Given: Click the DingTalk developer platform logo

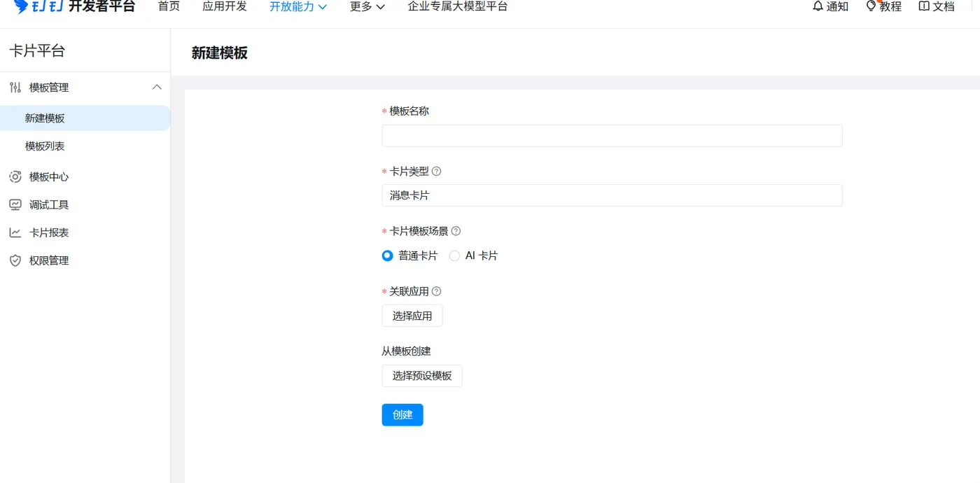Looking at the screenshot, I should [x=75, y=6].
